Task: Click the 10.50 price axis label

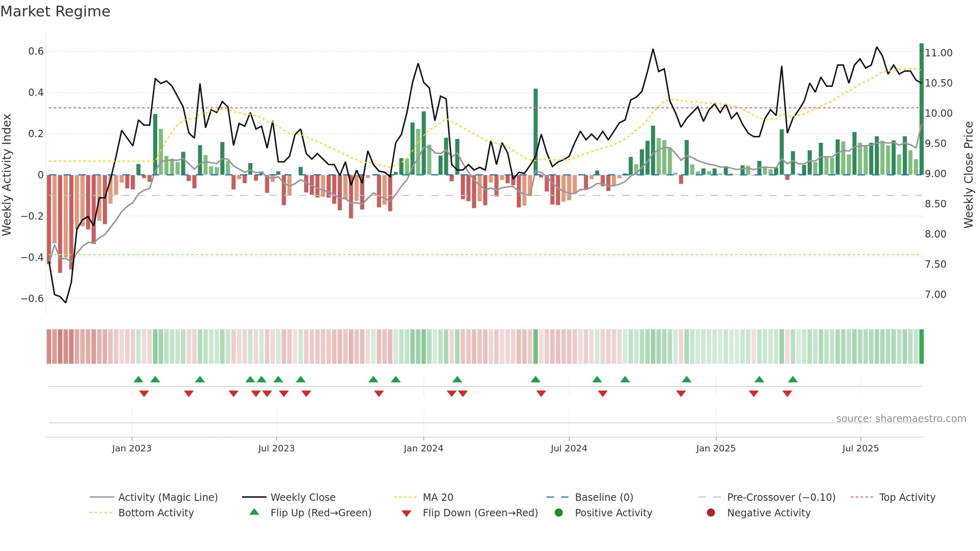Action: pyautogui.click(x=939, y=83)
